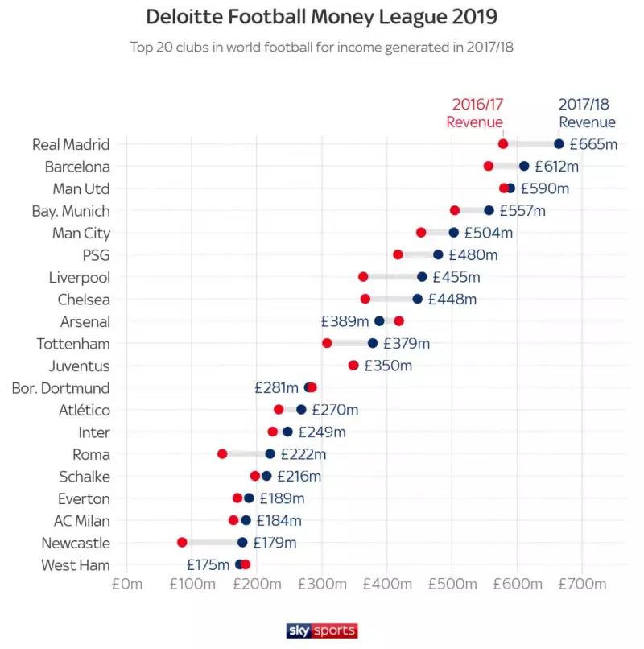Viewport: 644px width, 649px height.
Task: Select Newcastle's red 2016/17 data point
Action: (182, 543)
